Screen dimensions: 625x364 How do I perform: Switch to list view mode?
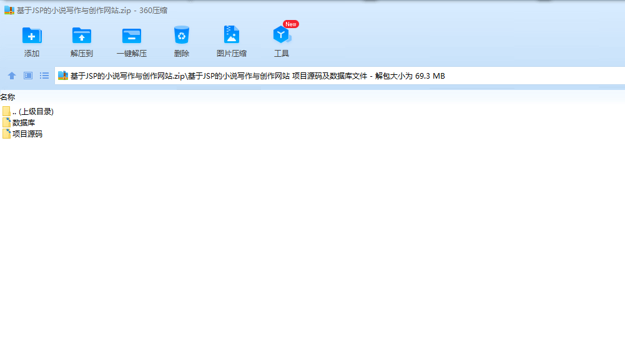click(x=44, y=76)
